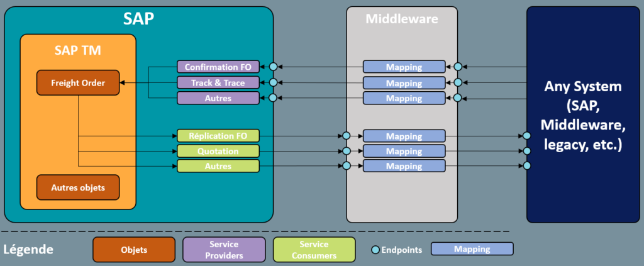The image size is (644, 266).
Task: Select the Quotation service consumer box
Action: [x=218, y=151]
